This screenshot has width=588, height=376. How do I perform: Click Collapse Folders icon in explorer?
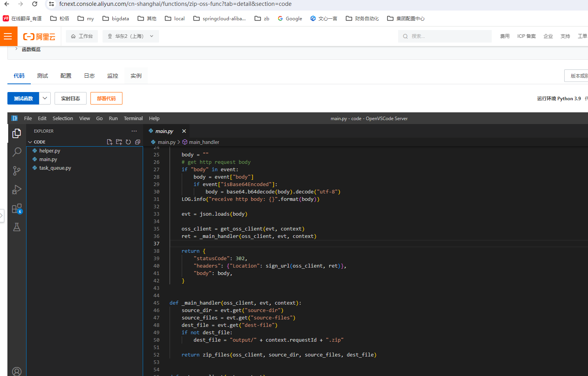click(138, 142)
